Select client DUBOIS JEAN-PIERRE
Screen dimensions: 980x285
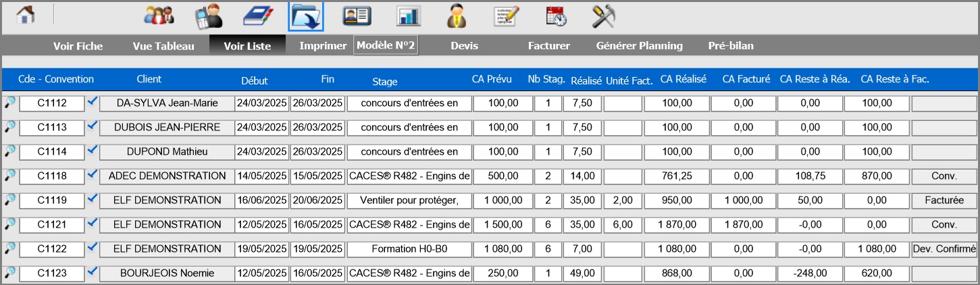(x=167, y=128)
